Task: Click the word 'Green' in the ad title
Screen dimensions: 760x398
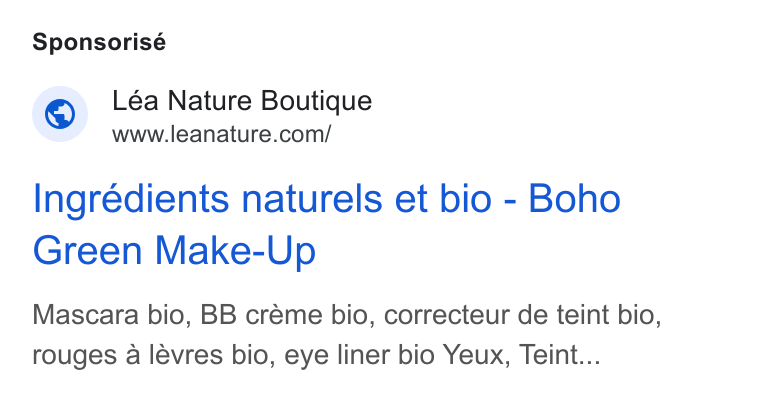Action: point(87,251)
